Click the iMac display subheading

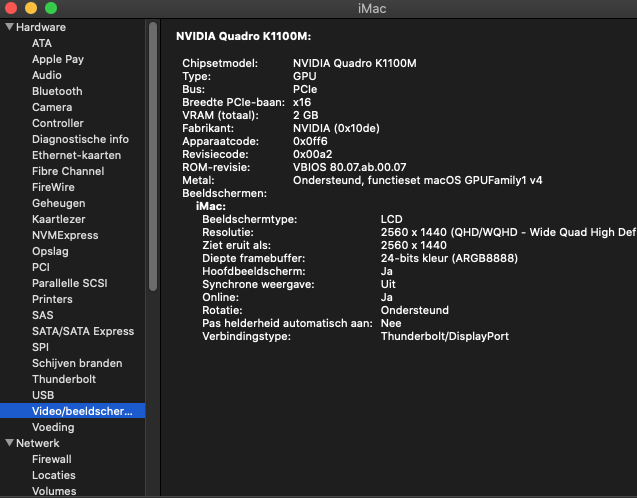(x=210, y=206)
